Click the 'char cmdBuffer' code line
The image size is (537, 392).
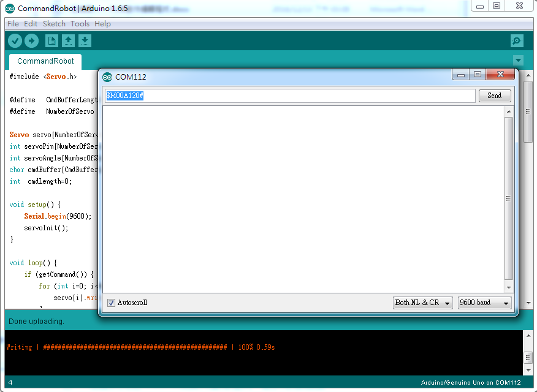tap(53, 170)
